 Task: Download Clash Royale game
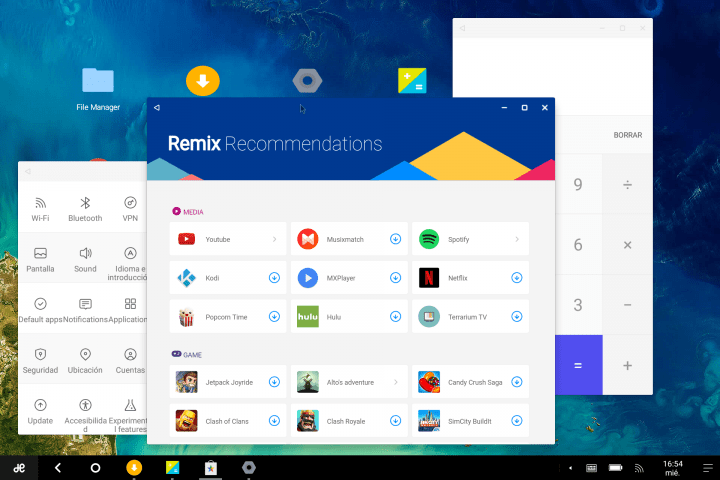(395, 421)
